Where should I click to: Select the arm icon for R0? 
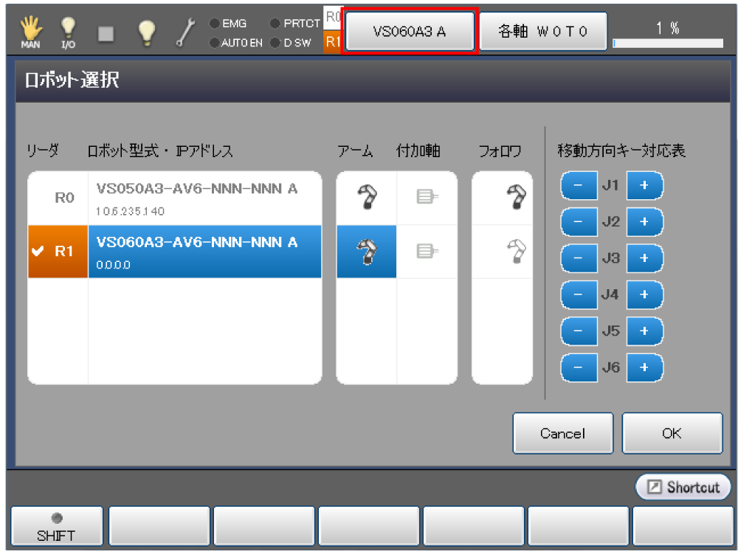tap(367, 198)
